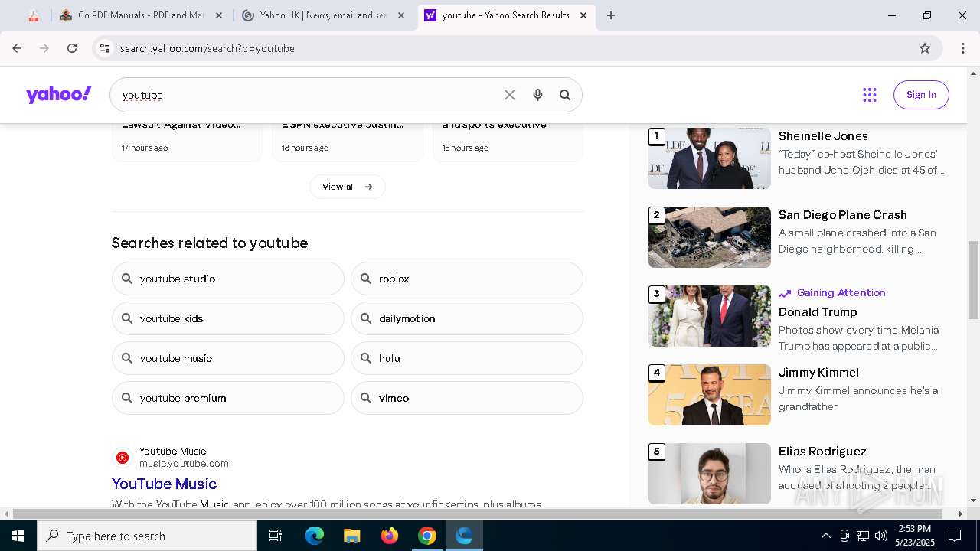Click Jimmy Kimmel thumbnail image
Image resolution: width=980 pixels, height=551 pixels.
(x=710, y=395)
